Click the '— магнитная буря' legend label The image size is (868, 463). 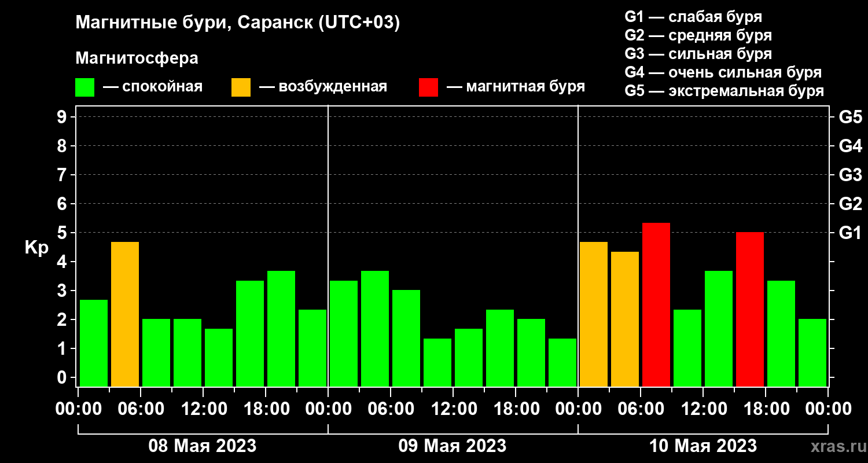tap(516, 87)
